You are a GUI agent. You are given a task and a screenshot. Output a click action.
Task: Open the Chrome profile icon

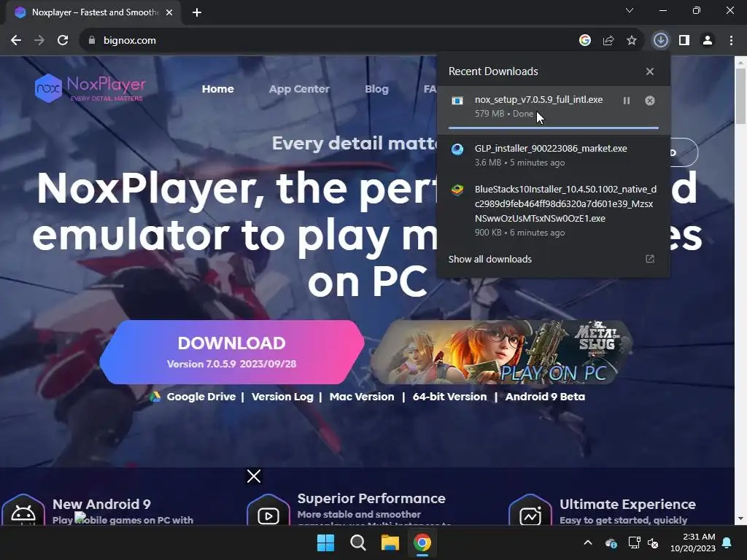click(x=708, y=41)
